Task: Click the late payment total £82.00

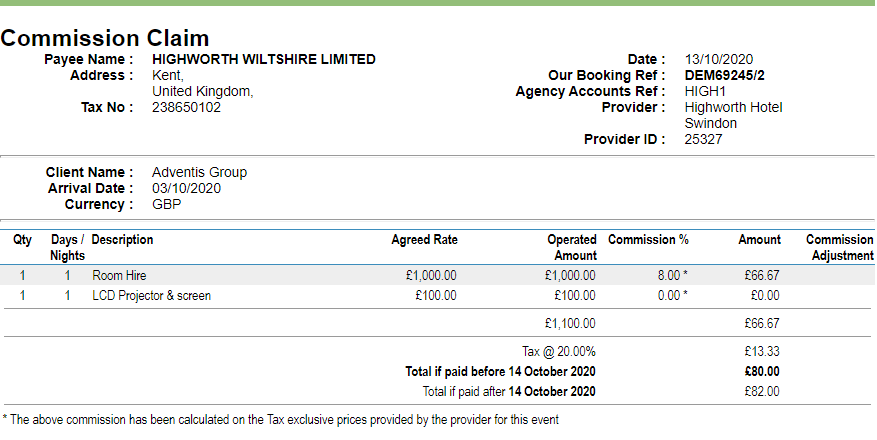Action: (x=762, y=391)
